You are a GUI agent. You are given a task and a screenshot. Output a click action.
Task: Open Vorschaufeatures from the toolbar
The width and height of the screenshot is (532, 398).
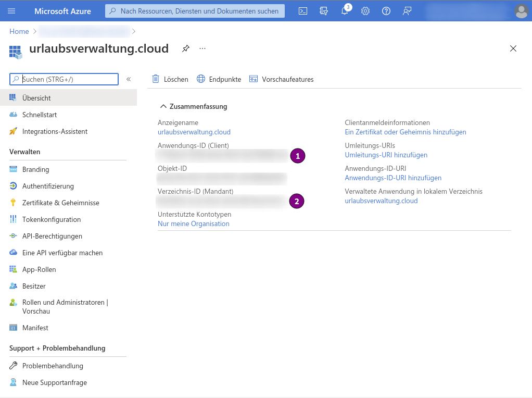281,79
